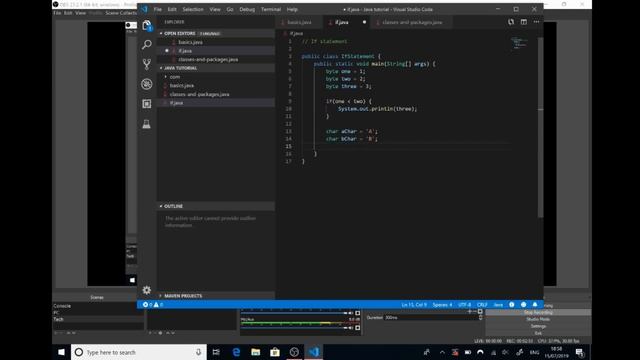Open the Action Center notification icon
Viewport: 640px width, 360px height.
580,352
